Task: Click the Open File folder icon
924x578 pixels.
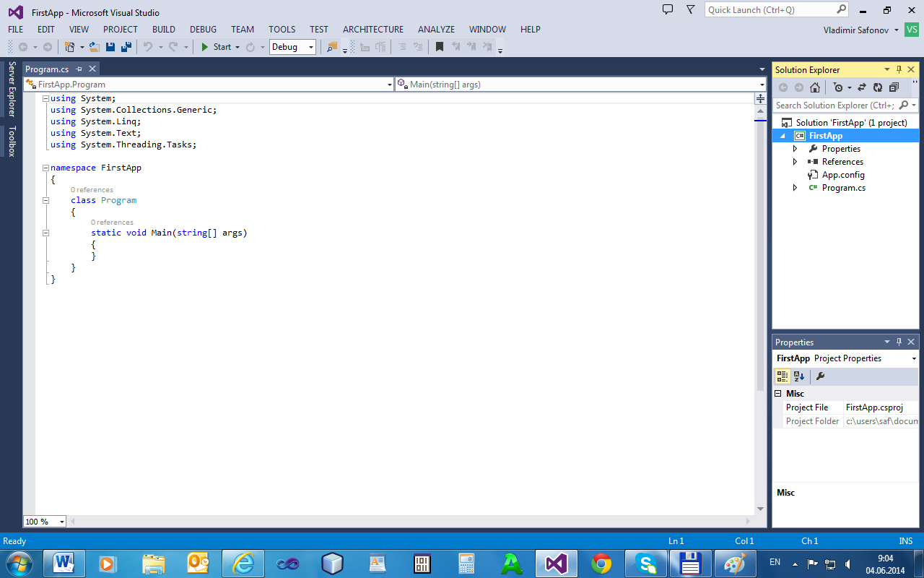Action: coord(94,47)
